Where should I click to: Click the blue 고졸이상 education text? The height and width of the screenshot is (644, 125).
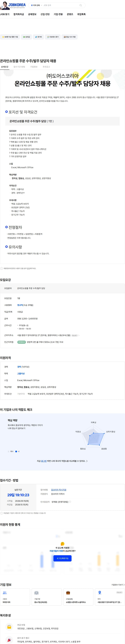21,374
